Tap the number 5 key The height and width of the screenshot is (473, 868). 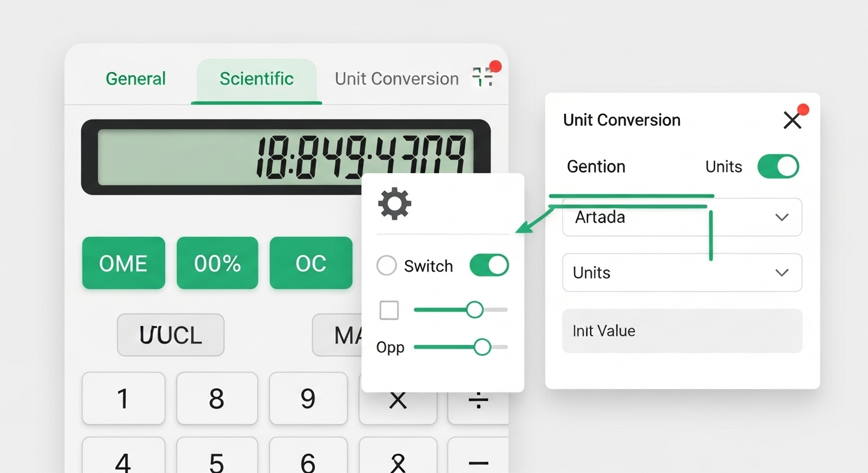click(217, 456)
